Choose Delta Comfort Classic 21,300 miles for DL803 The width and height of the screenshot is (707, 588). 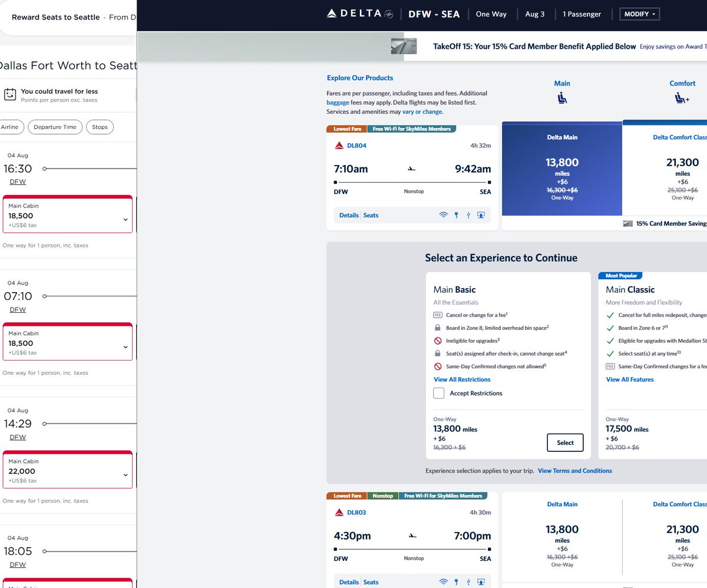pos(665,534)
